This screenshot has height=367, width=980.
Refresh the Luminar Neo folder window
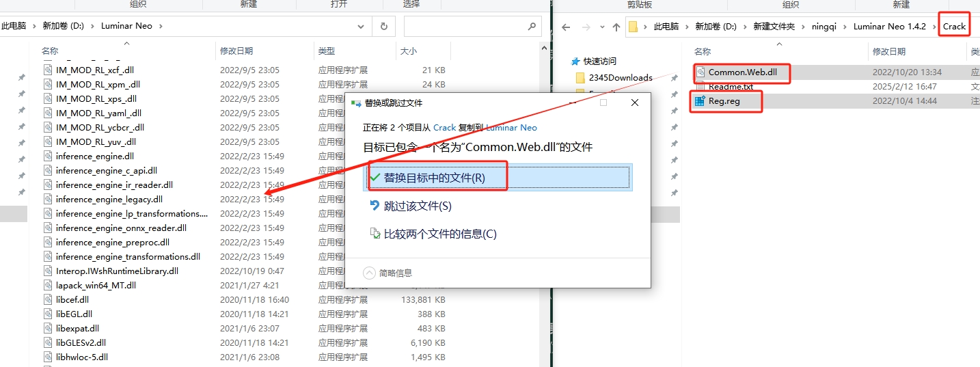coord(383,27)
